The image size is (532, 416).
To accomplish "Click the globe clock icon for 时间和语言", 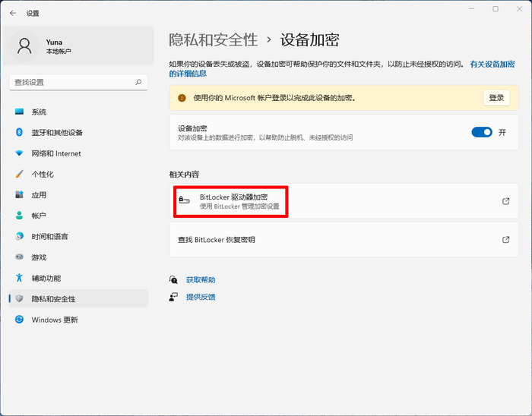I will (19, 236).
